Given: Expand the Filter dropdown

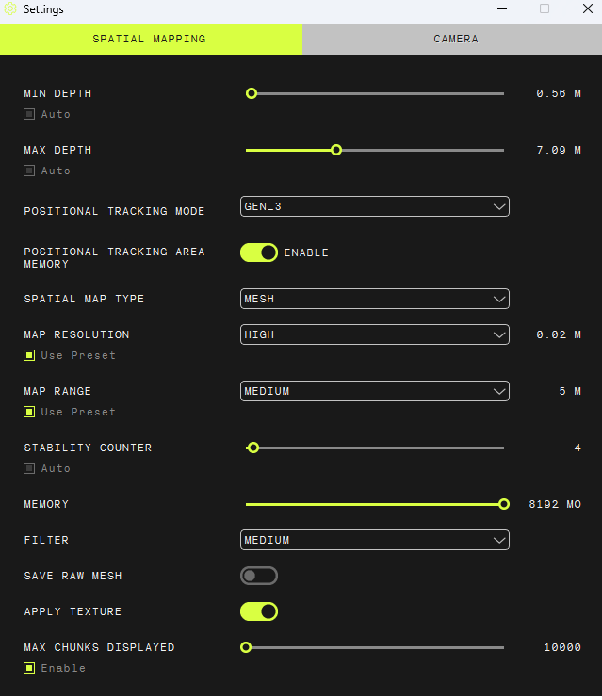Looking at the screenshot, I should (x=374, y=540).
